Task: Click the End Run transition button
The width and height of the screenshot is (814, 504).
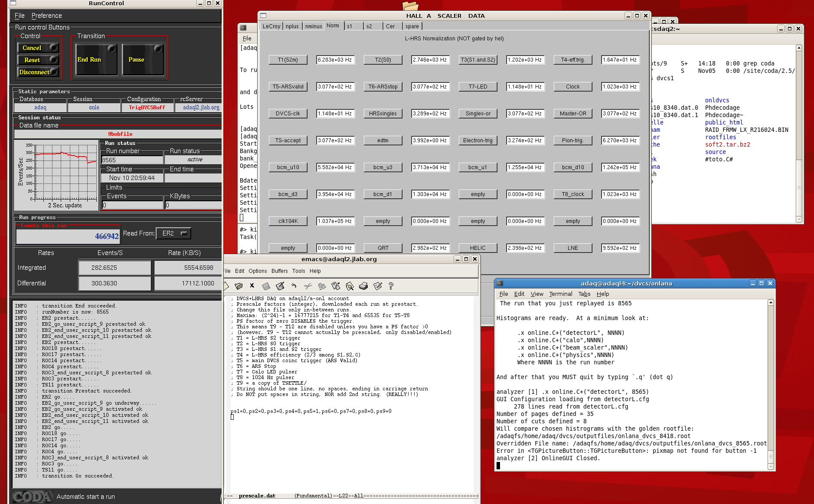Action: (x=96, y=59)
